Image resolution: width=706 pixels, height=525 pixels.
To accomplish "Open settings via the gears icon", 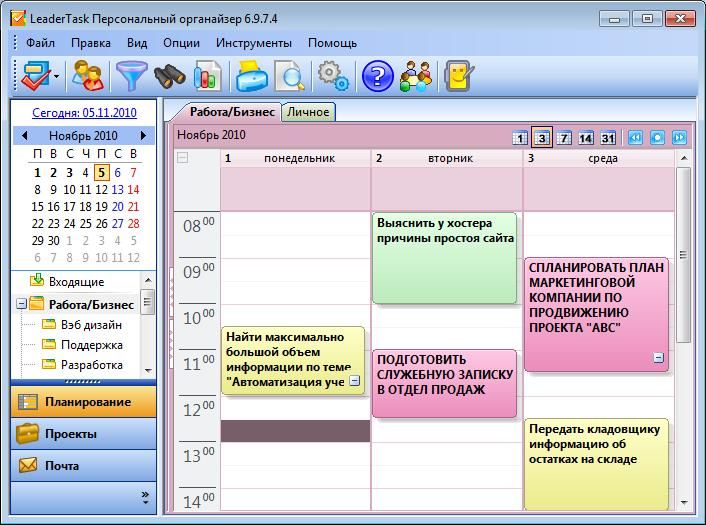I will [332, 76].
